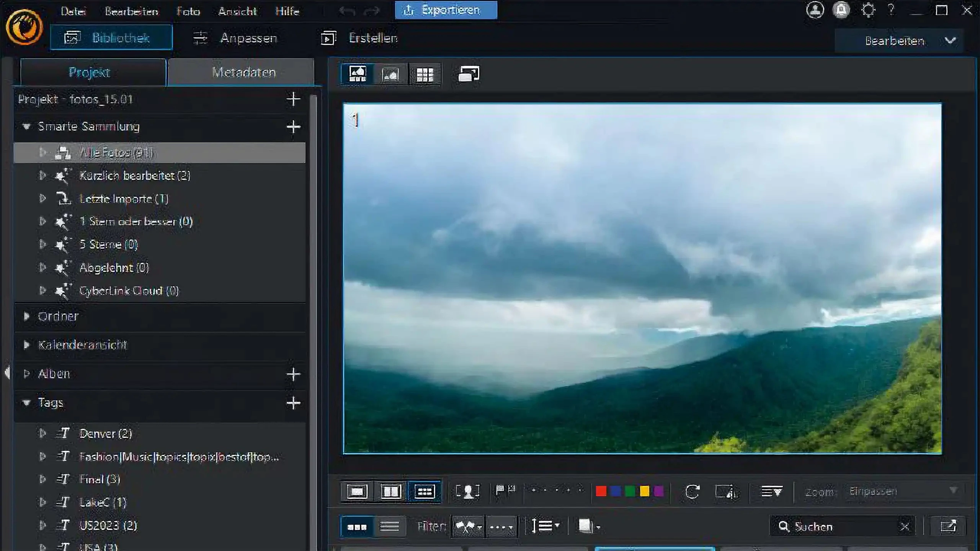Screen dimensions: 980x551
Task: Click the Exportieren button
Action: 446,10
